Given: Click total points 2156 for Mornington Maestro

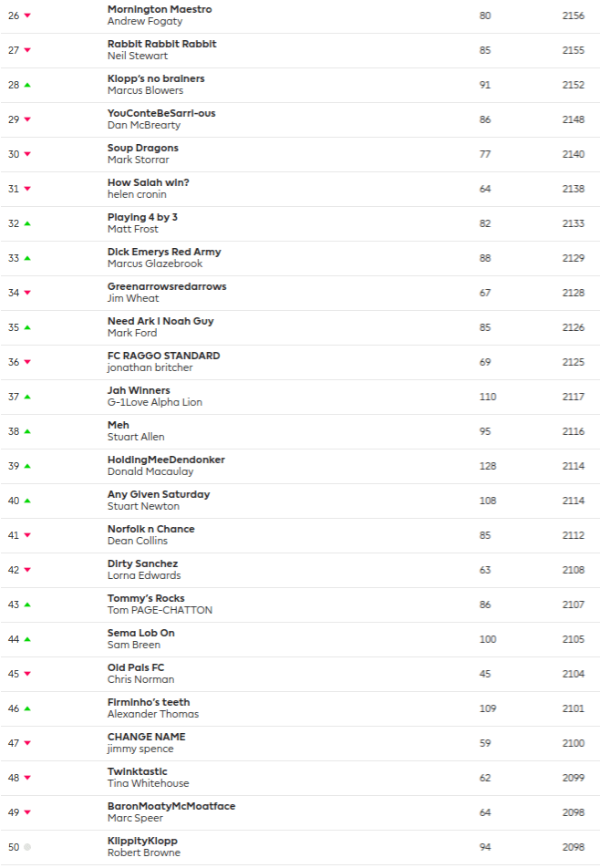Looking at the screenshot, I should pos(574,15).
